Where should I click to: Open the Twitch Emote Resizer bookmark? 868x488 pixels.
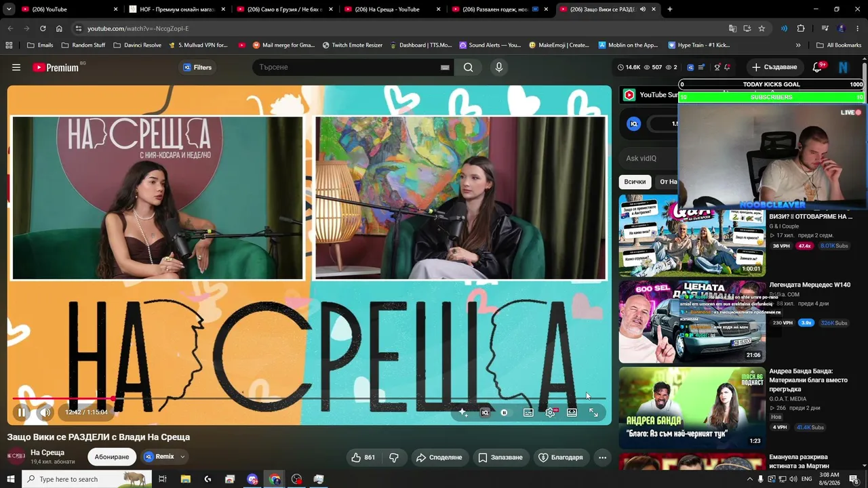point(353,45)
